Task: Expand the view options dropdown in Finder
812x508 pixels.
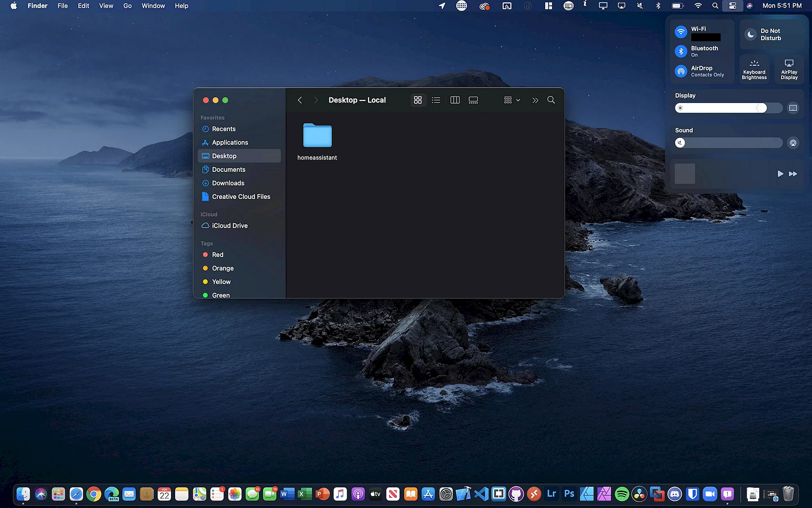Action: (512, 99)
